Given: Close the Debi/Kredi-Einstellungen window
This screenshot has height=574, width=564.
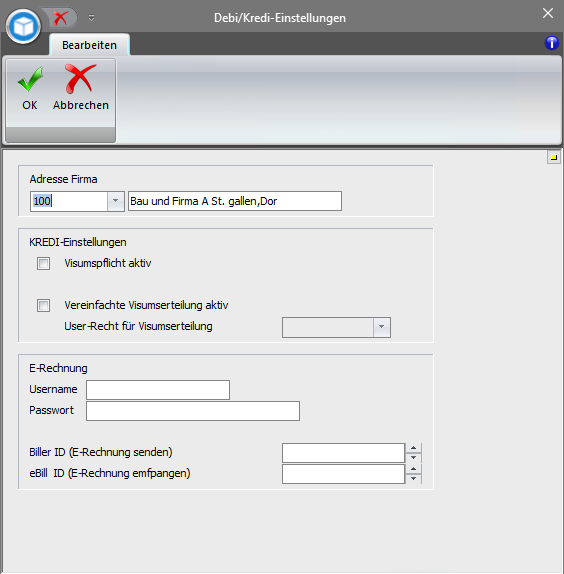Looking at the screenshot, I should pos(548,13).
